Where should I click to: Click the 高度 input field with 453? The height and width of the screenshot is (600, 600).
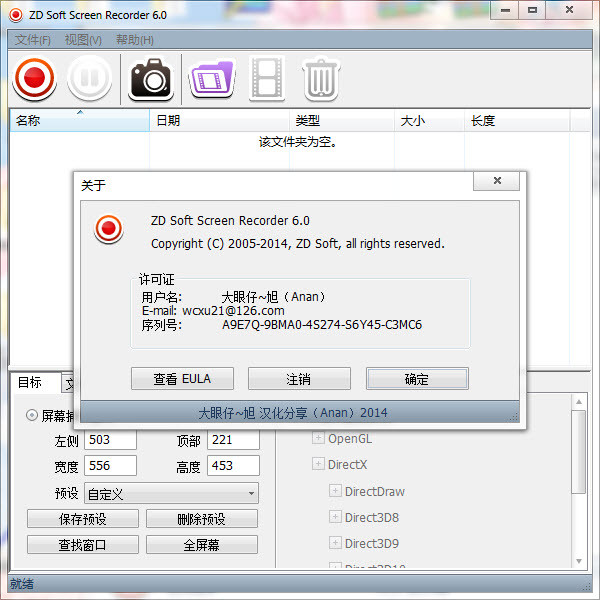point(233,466)
